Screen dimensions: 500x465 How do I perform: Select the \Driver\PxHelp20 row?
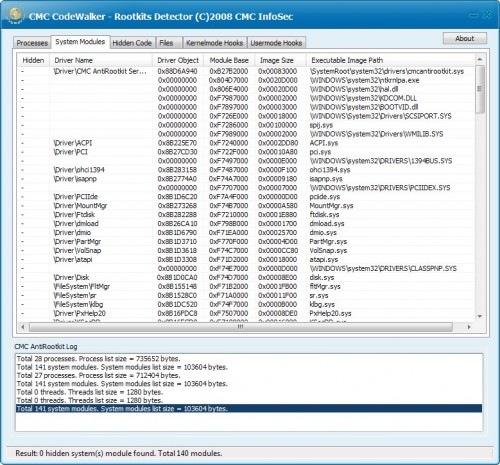pos(246,314)
